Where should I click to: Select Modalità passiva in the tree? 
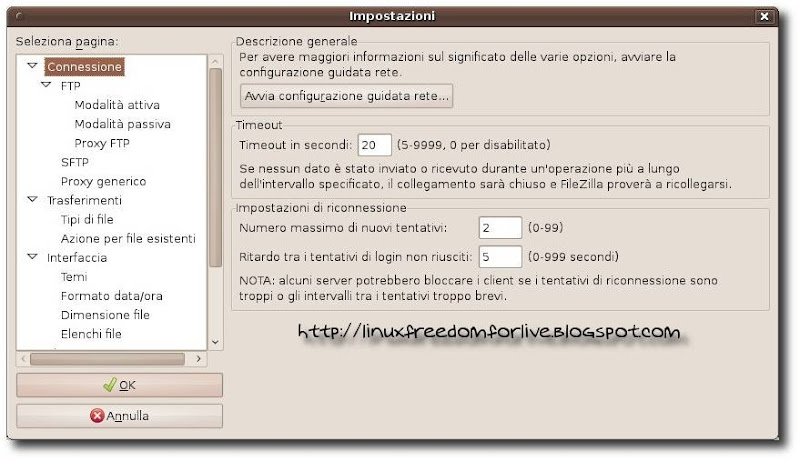pos(122,124)
